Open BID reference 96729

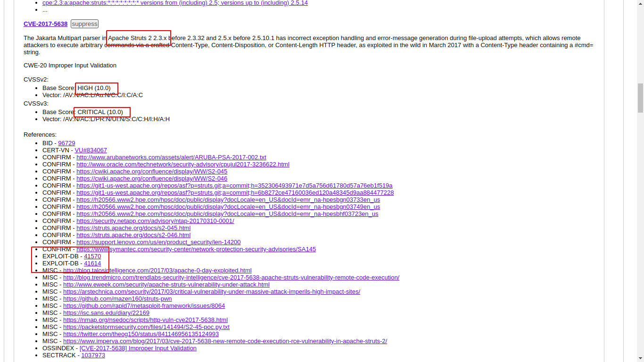(66, 143)
